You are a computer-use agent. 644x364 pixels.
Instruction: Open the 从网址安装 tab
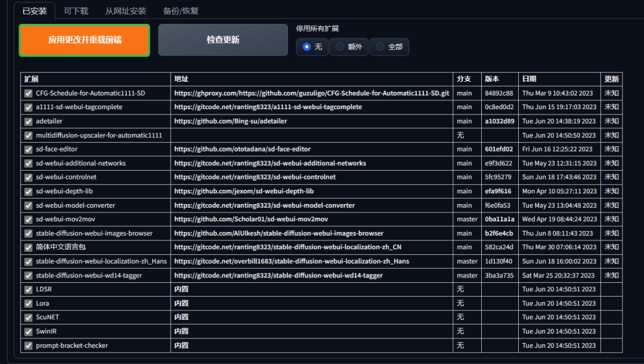click(x=125, y=11)
